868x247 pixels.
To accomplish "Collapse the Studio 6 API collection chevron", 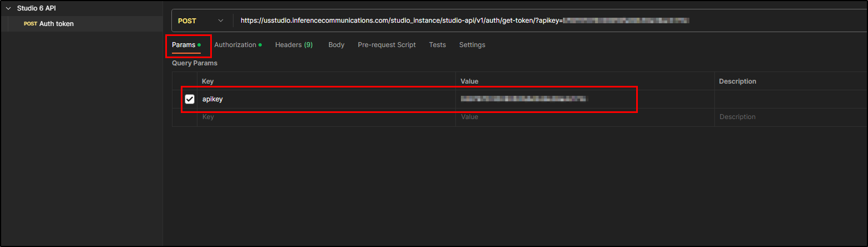I will [x=8, y=8].
